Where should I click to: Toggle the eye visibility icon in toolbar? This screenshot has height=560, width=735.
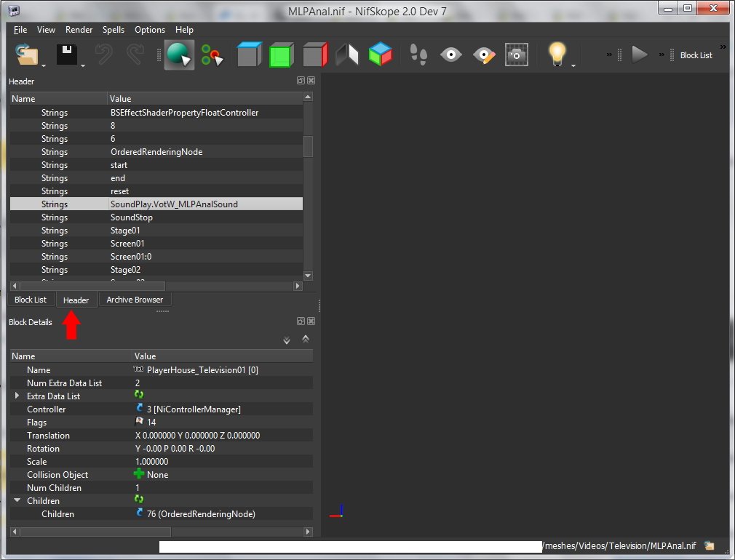(x=451, y=55)
